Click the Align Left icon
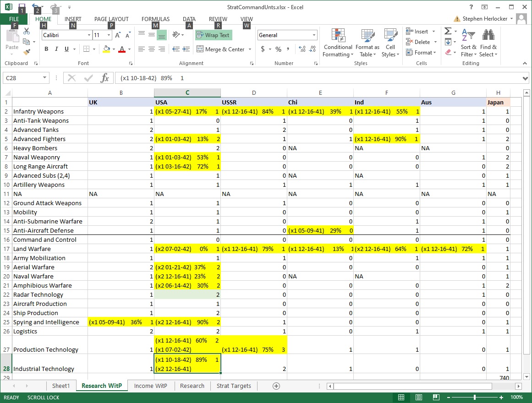 coord(142,49)
